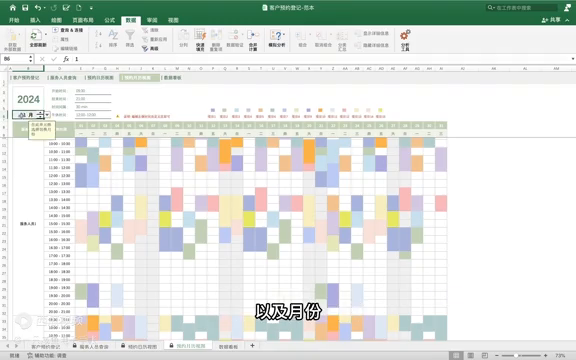Click 隐藏详细信息 button
576x360 pixels.
click(372, 45)
